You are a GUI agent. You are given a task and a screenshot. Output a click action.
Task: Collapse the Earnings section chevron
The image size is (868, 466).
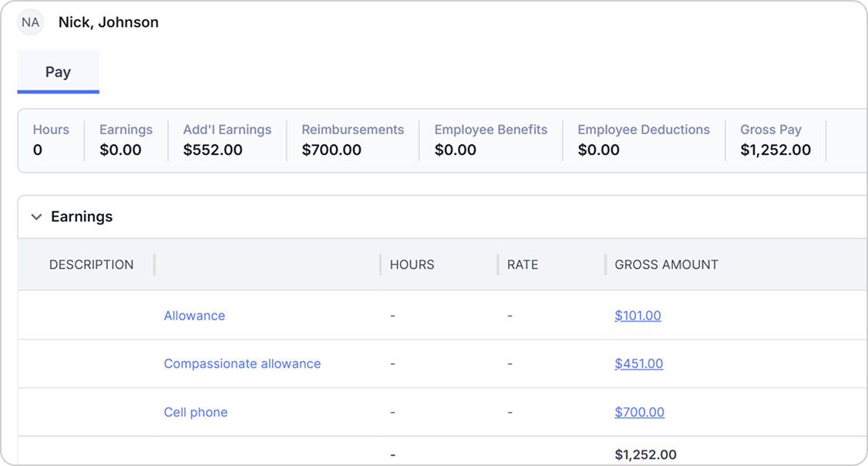36,217
